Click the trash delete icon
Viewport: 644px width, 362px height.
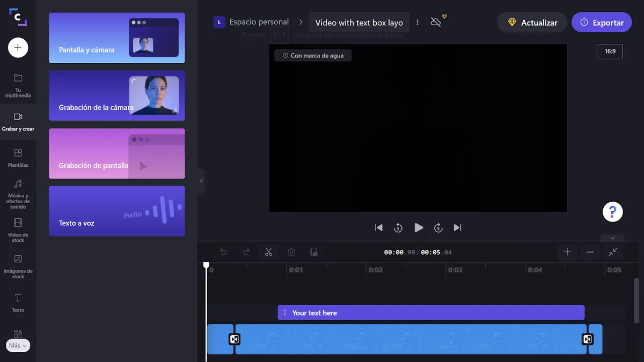pos(291,252)
